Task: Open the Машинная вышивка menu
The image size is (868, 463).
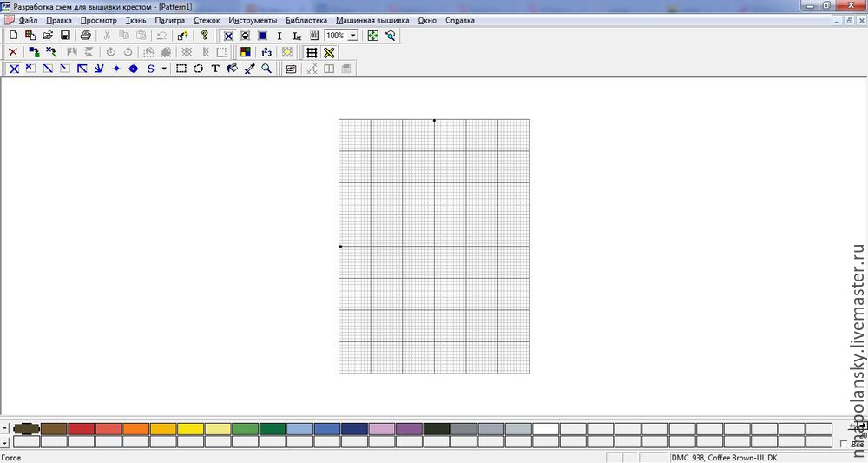Action: pyautogui.click(x=372, y=21)
